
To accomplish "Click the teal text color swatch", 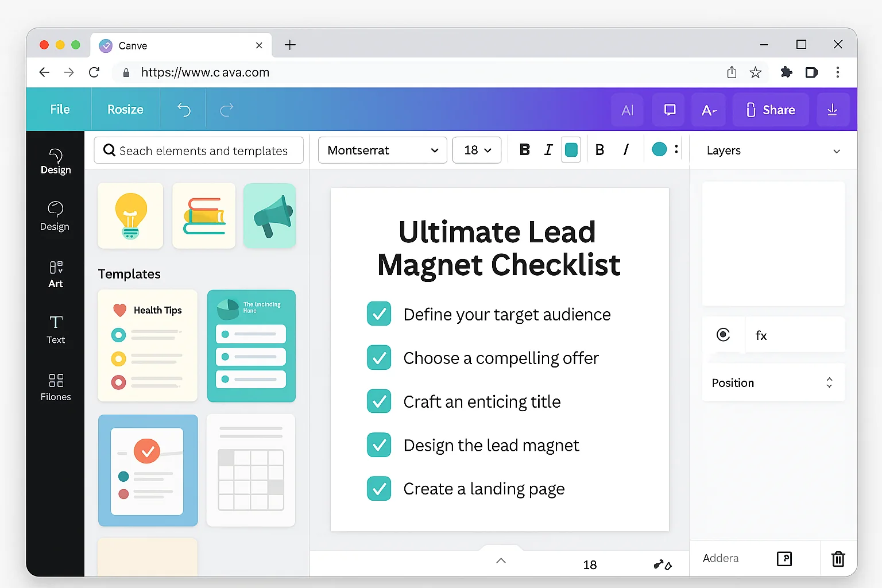I will [571, 149].
